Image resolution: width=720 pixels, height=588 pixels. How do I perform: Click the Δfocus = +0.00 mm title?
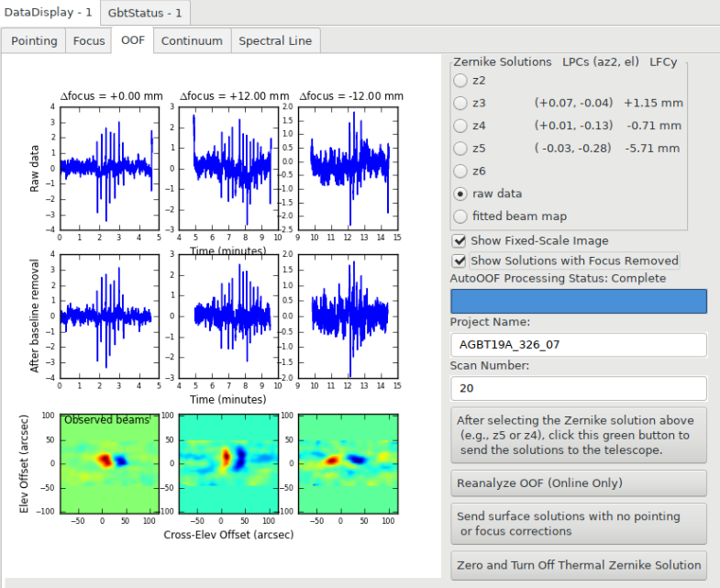point(112,96)
